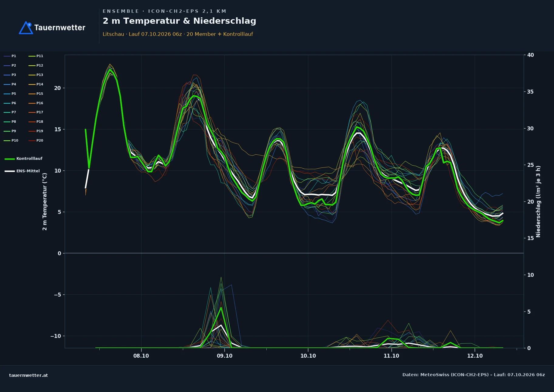The width and height of the screenshot is (554, 392).
Task: Click the 12.10 date axis label
Action: coord(475,356)
